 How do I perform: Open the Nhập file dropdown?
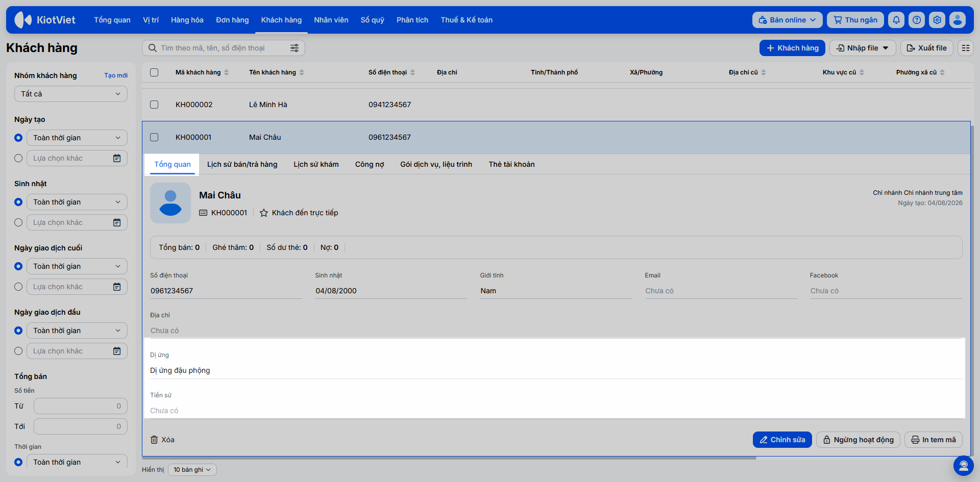pos(863,48)
